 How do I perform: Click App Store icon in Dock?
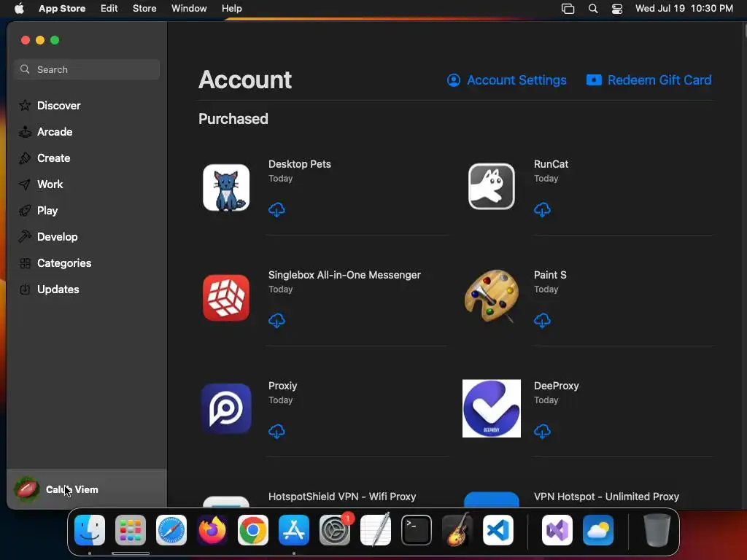click(294, 530)
